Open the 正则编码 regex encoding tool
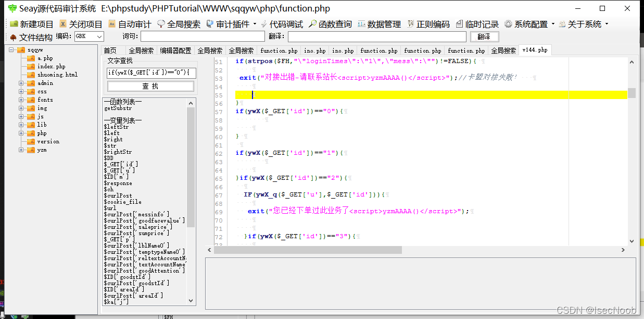Viewport: 644px width, 319px height. pyautogui.click(x=428, y=24)
